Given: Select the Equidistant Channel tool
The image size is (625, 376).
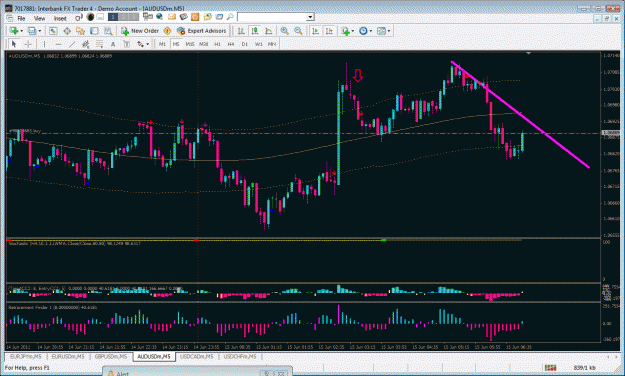Looking at the screenshot, I should point(85,44).
